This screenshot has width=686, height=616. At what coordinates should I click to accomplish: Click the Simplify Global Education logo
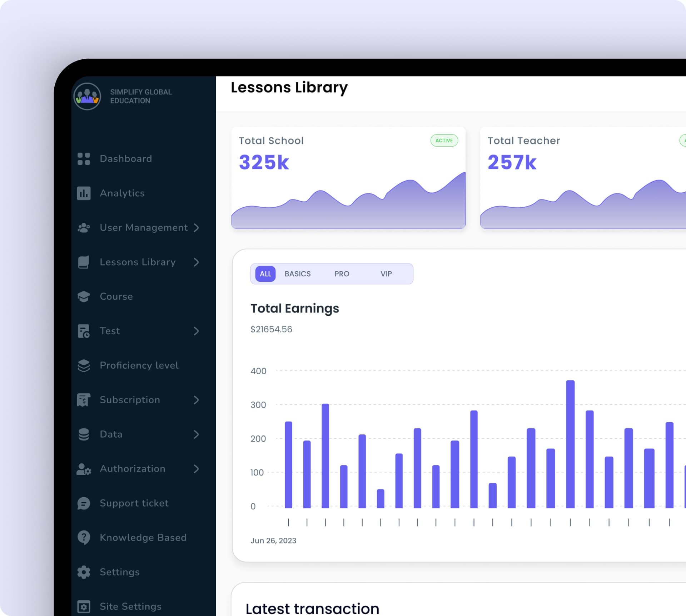coord(87,97)
